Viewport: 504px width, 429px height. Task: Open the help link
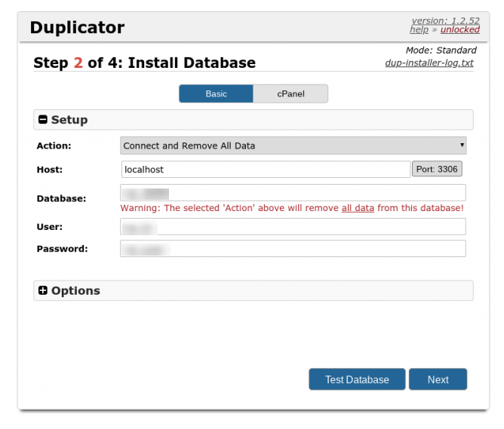419,29
